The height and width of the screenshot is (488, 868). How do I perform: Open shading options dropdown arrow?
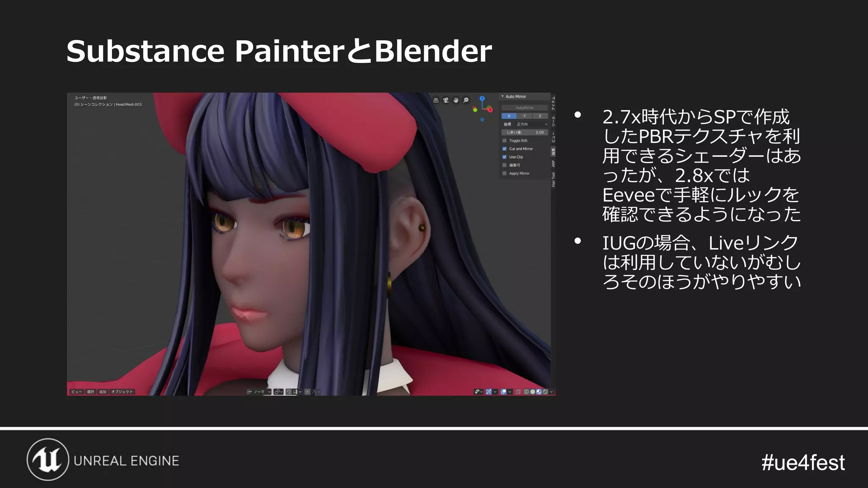point(551,392)
